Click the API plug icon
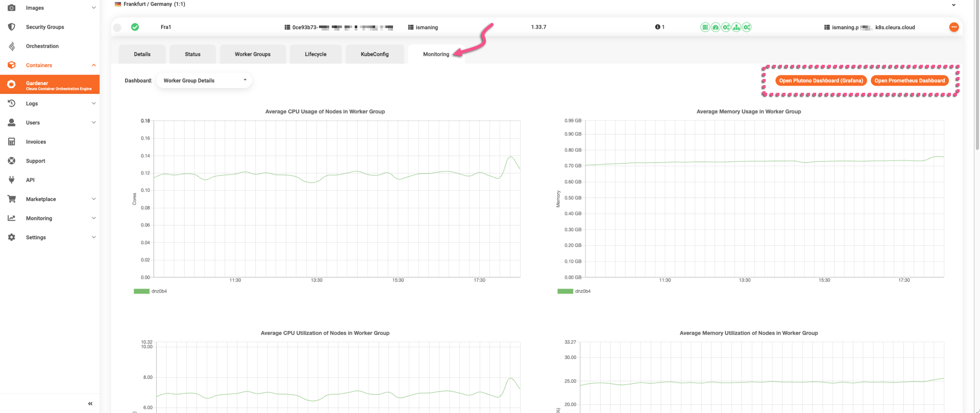980x413 pixels. [x=11, y=180]
